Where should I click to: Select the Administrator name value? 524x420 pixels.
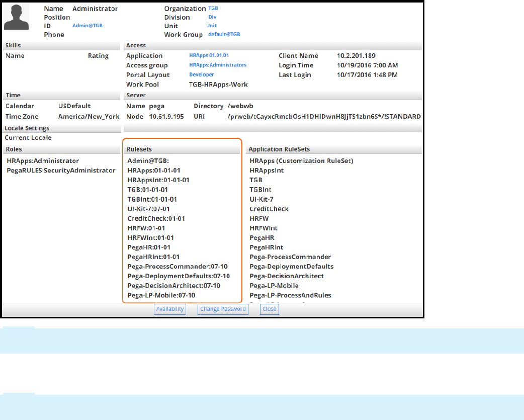click(x=95, y=9)
